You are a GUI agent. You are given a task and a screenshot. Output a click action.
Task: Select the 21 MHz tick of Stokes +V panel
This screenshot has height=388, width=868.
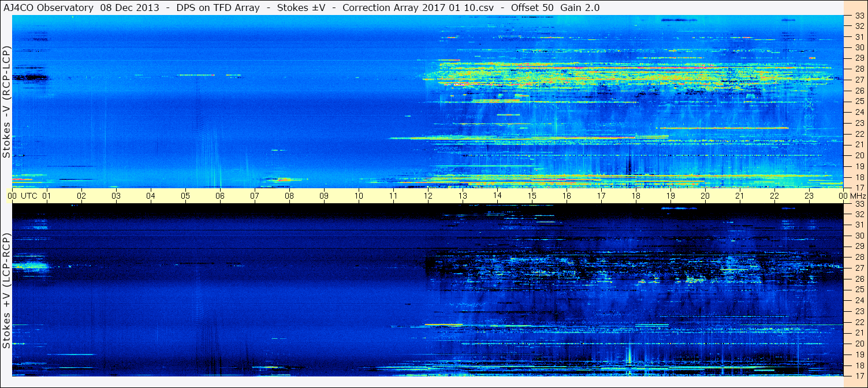point(859,333)
